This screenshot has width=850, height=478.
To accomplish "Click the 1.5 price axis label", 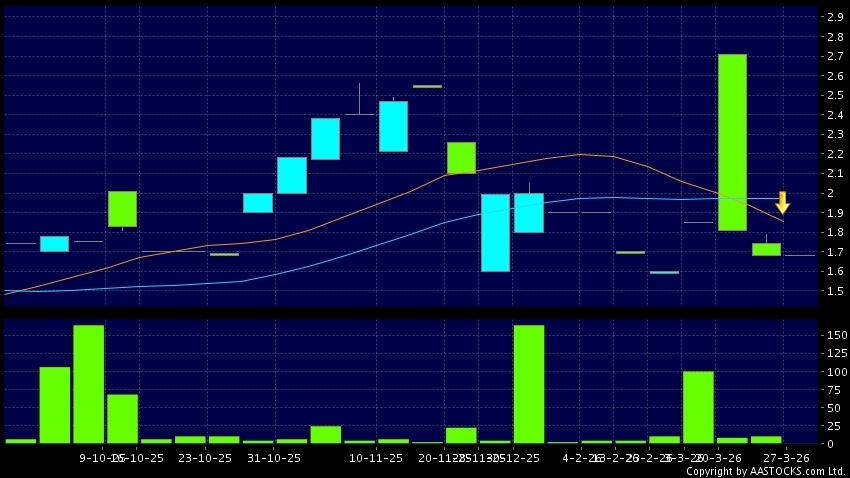I will click(834, 291).
